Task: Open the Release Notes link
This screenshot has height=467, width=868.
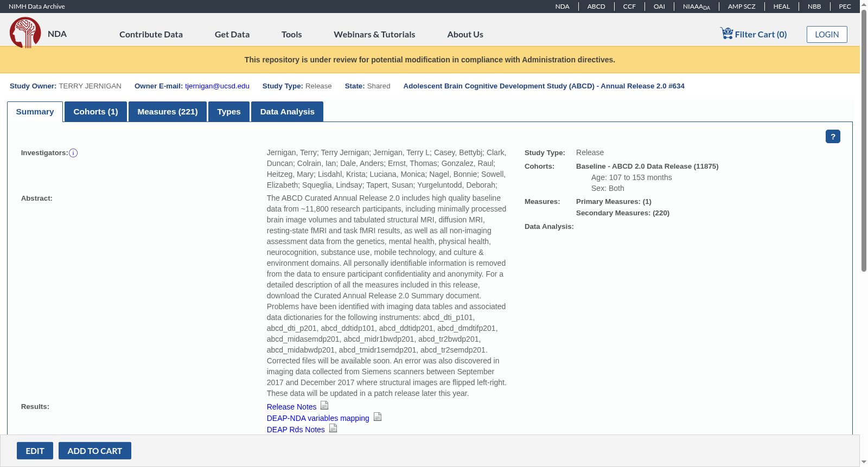Action: (x=291, y=407)
